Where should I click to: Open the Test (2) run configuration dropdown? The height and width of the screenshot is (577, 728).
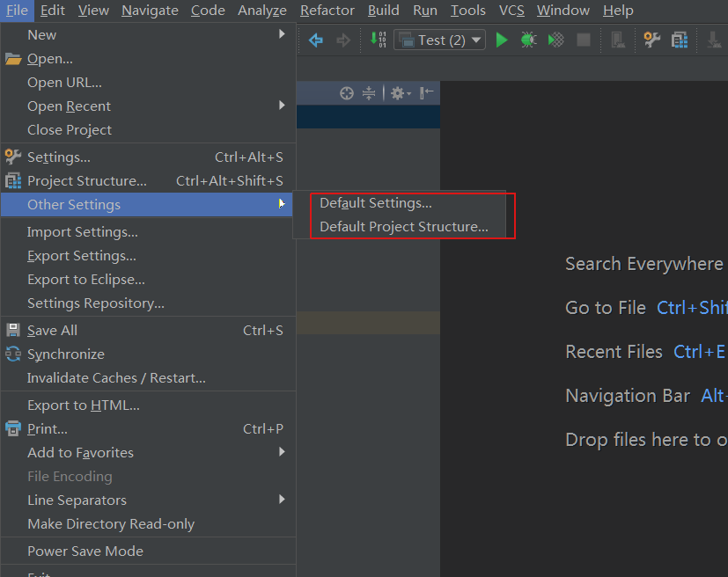point(439,40)
